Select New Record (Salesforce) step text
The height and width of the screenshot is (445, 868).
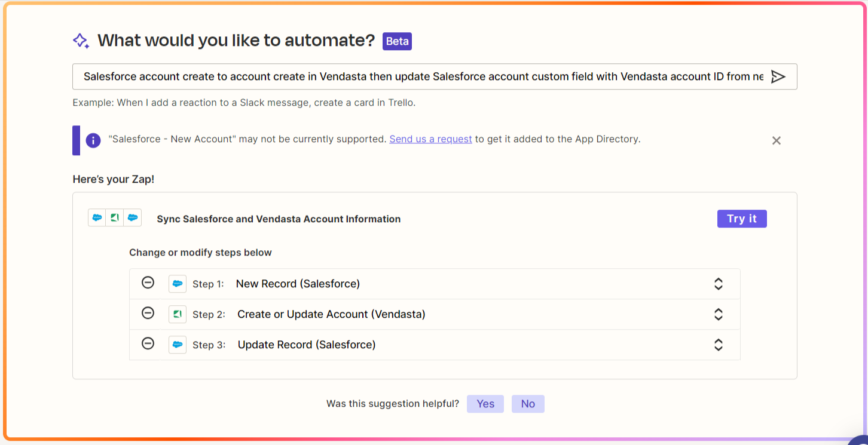[x=298, y=284]
